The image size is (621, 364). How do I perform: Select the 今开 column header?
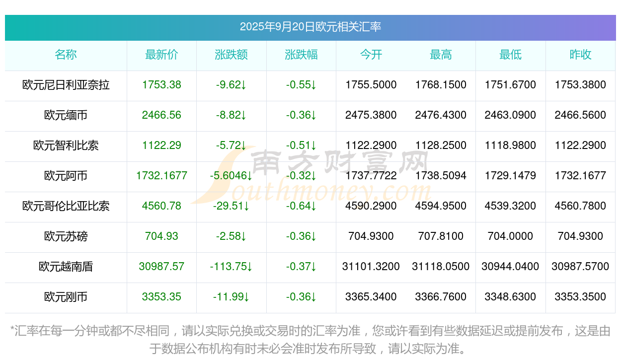coord(371,55)
